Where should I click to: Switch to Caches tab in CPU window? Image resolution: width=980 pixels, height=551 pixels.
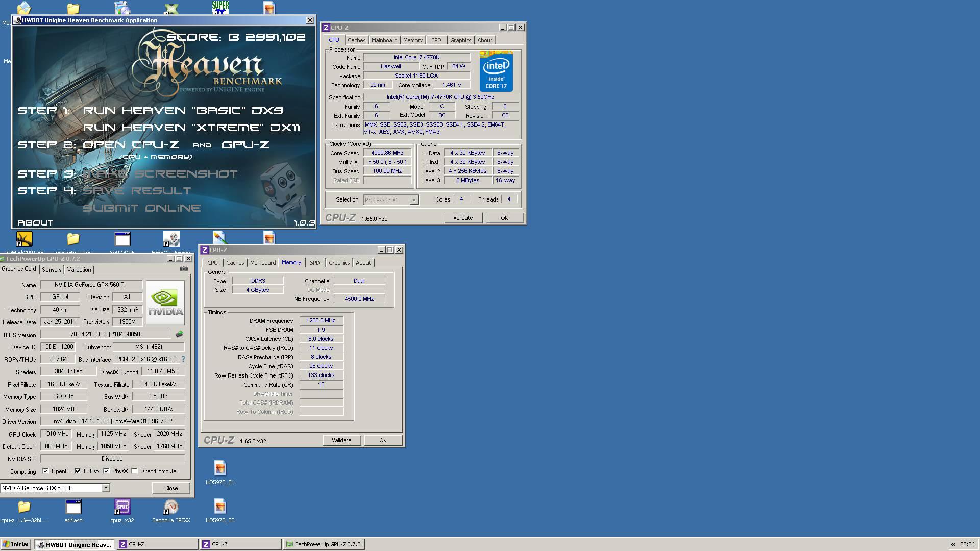(357, 40)
